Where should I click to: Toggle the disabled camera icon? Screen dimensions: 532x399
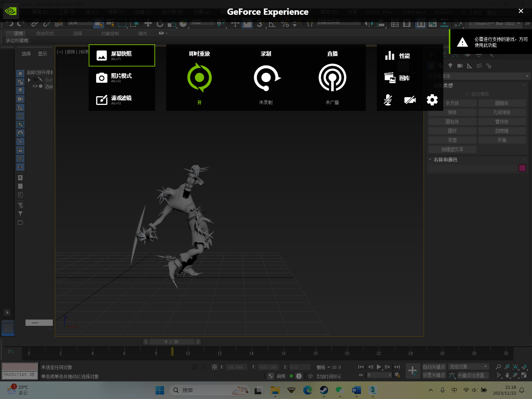click(410, 100)
